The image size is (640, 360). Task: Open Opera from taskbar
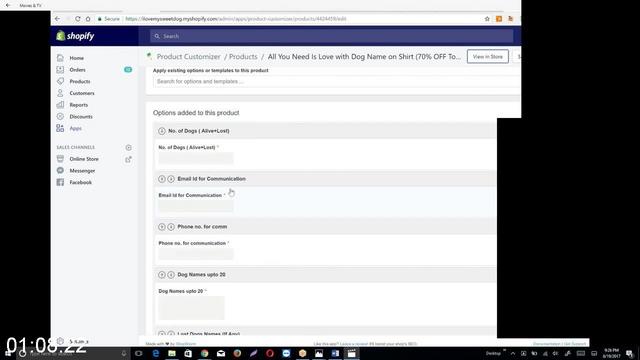click(x=270, y=353)
